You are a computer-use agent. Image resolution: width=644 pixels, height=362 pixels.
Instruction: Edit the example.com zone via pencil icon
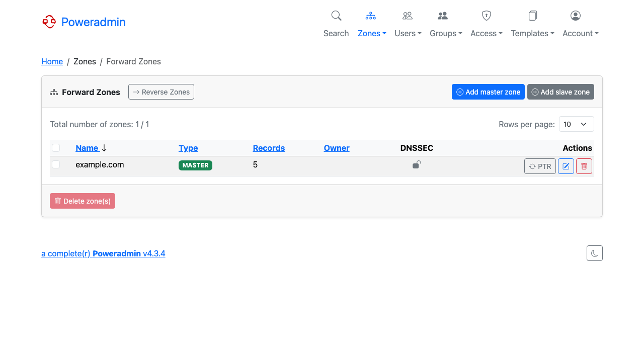(x=566, y=166)
